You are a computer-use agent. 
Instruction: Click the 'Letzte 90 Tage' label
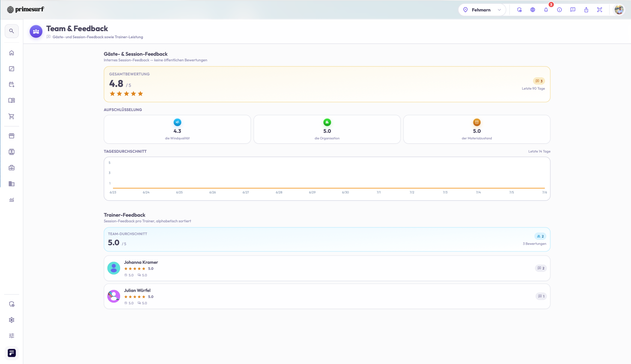click(x=533, y=89)
